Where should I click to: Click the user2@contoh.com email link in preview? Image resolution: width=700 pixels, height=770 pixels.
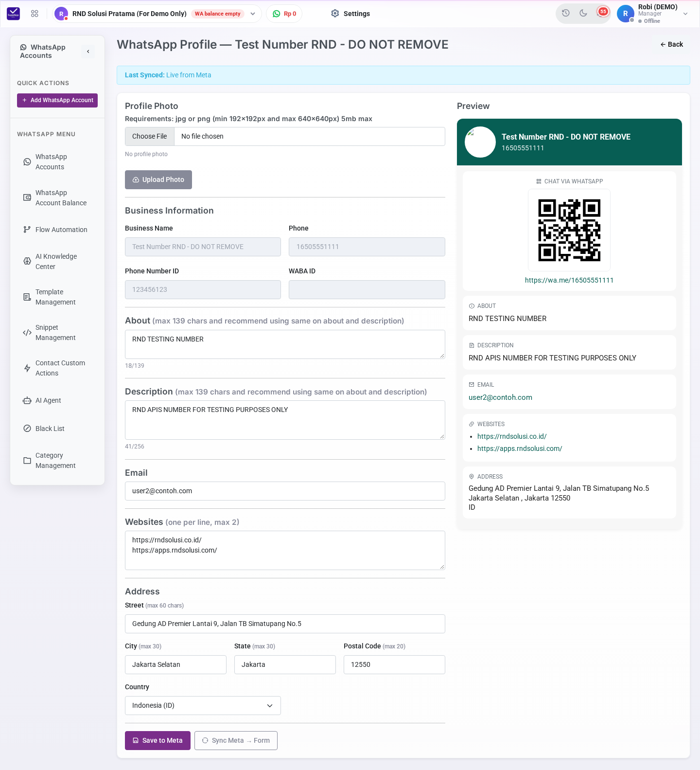pyautogui.click(x=500, y=397)
